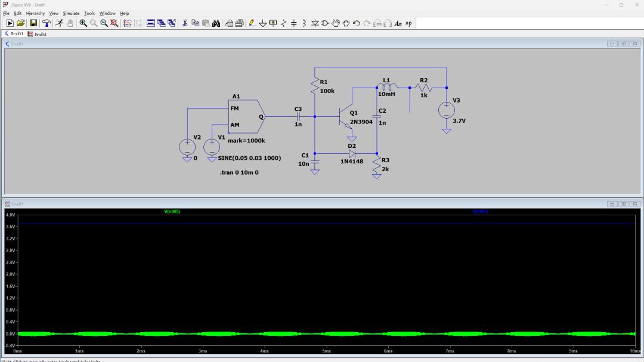Viewport: 644px width, 362px height.
Task: Select the Draw Wire pencil tool
Action: tap(253, 23)
